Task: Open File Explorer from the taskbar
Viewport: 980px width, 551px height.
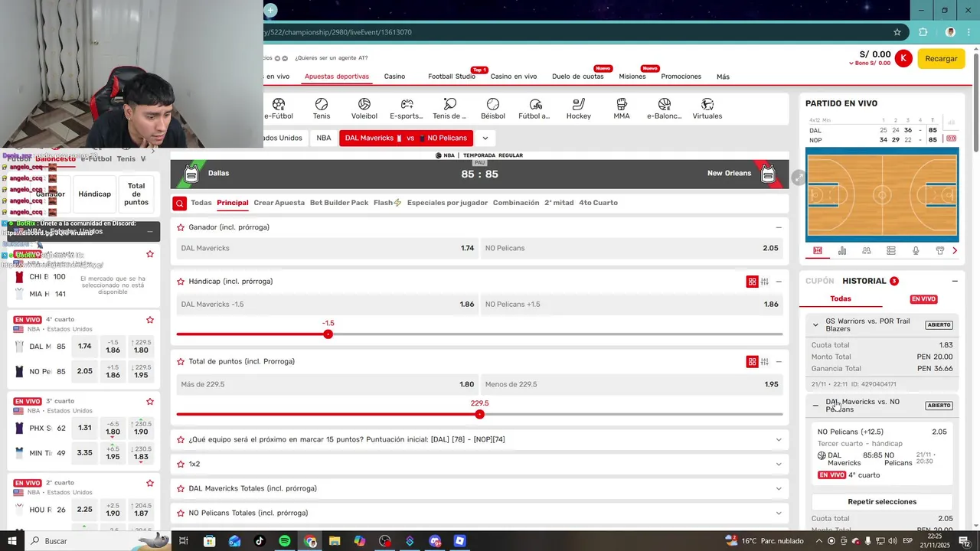Action: 335,541
